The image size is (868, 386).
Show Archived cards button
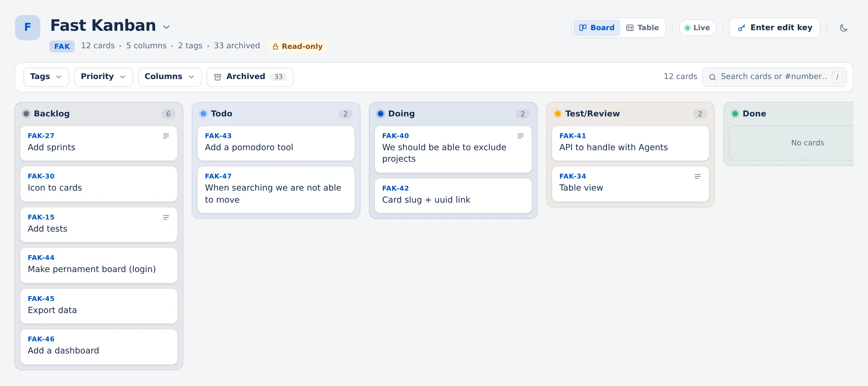coord(250,77)
